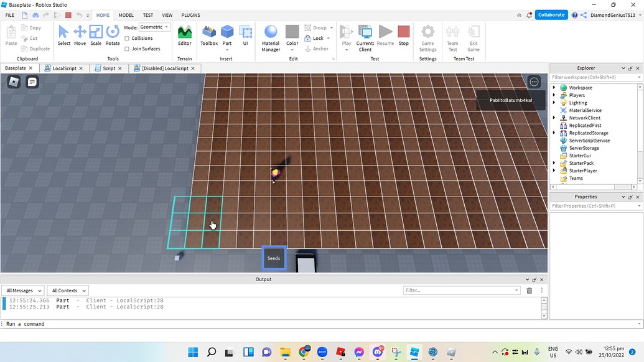
Task: Resume the test session
Action: tap(385, 35)
